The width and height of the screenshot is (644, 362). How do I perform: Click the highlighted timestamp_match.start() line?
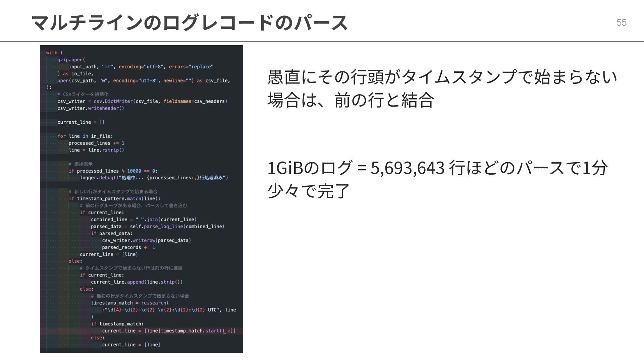169,331
